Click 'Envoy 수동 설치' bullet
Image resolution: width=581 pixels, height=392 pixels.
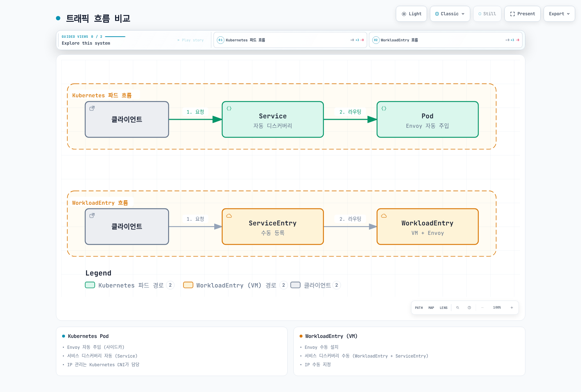pyautogui.click(x=321, y=347)
